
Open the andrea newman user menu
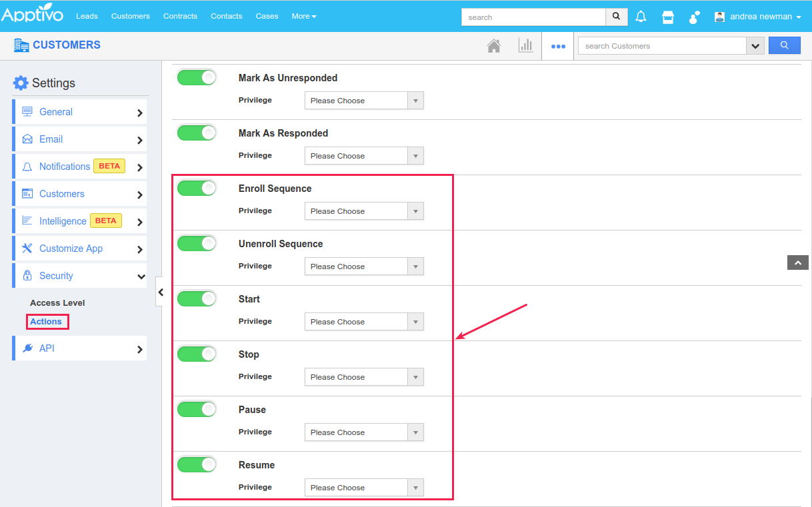765,17
